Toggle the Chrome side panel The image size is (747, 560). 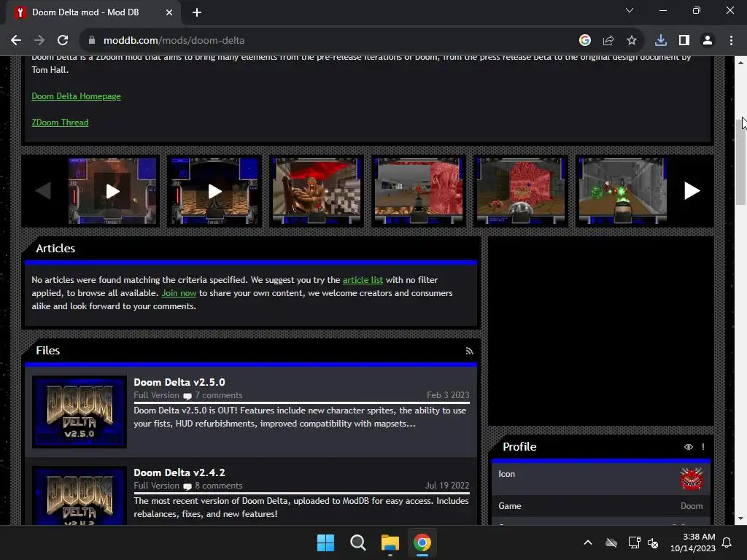pos(684,41)
